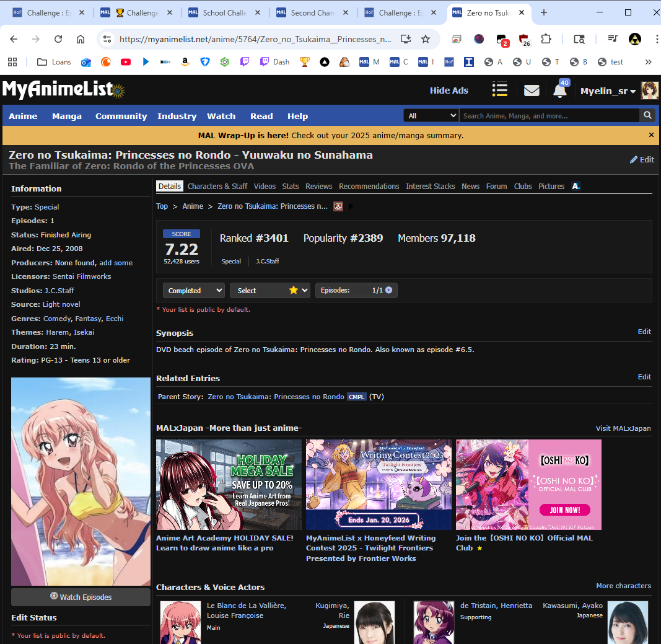The height and width of the screenshot is (644, 661).
Task: Open the Anime navigation menu
Action: coord(23,116)
